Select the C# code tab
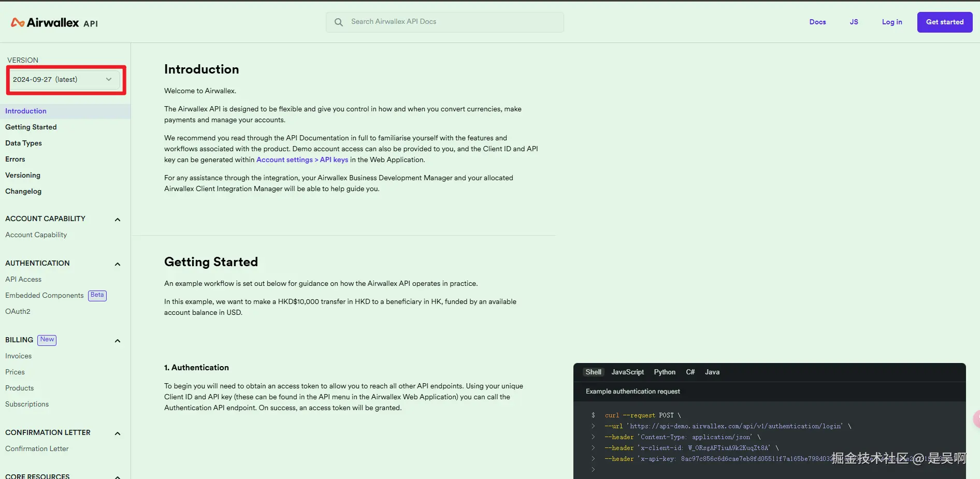Viewport: 980px width, 479px height. pos(690,372)
